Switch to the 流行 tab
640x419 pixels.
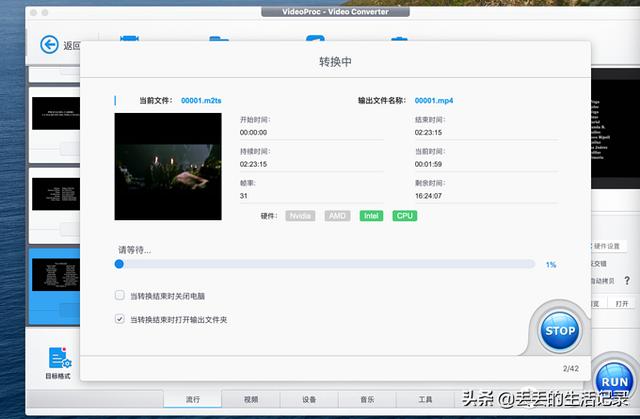click(193, 399)
